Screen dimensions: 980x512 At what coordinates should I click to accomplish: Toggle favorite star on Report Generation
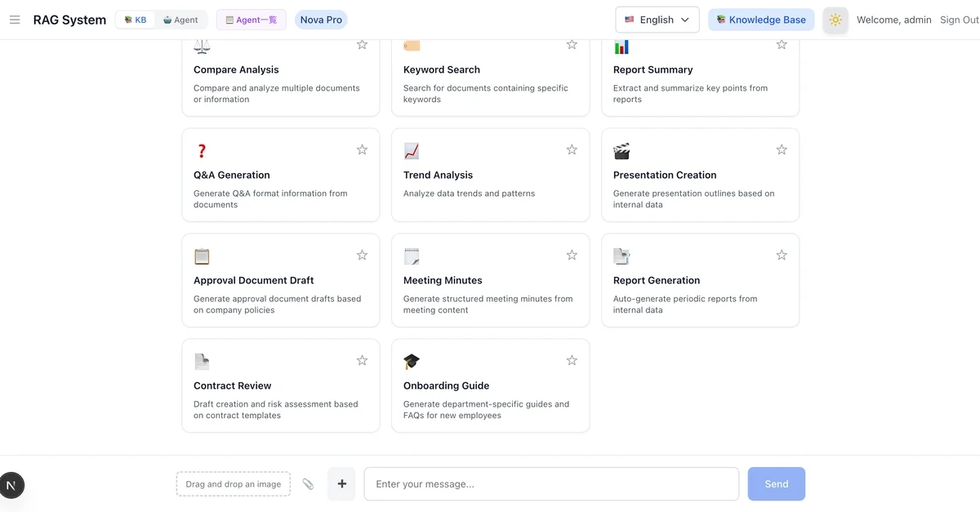click(x=782, y=255)
